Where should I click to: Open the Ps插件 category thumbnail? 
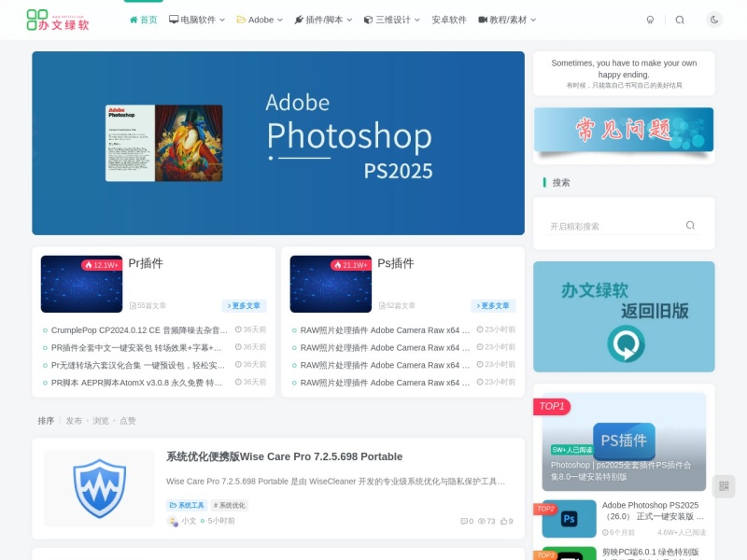[331, 284]
